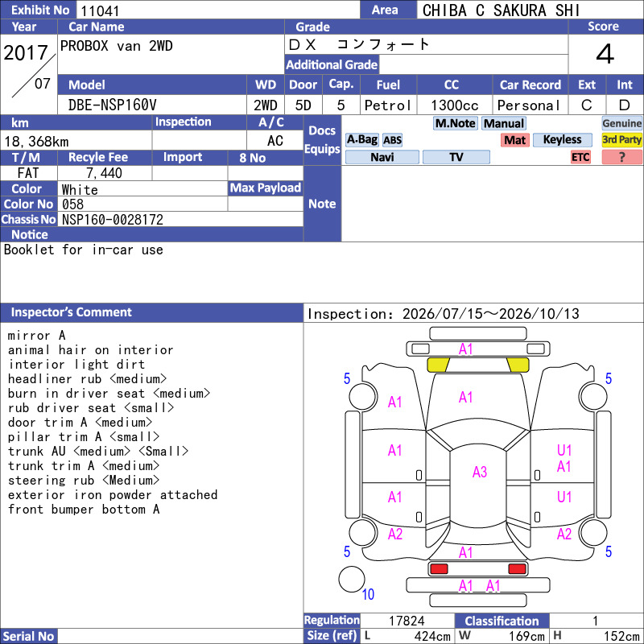Click model code DBE-NSP160V
644x644 pixels.
point(112,105)
